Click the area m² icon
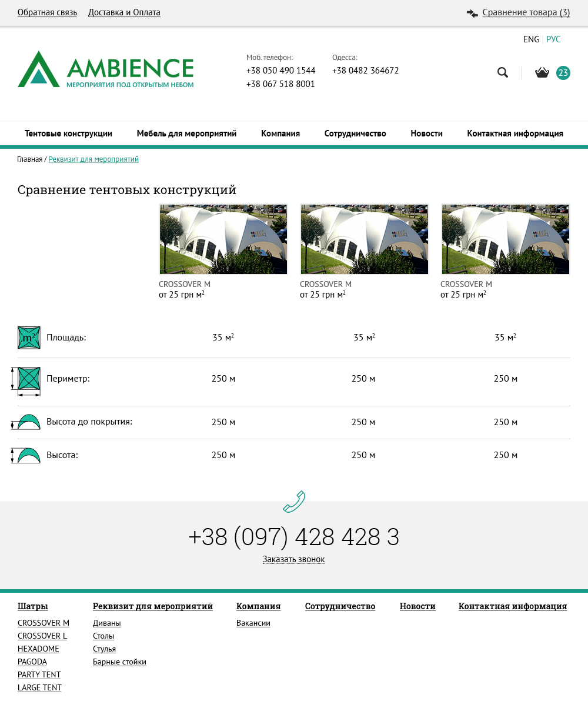The image size is (588, 708). [29, 338]
